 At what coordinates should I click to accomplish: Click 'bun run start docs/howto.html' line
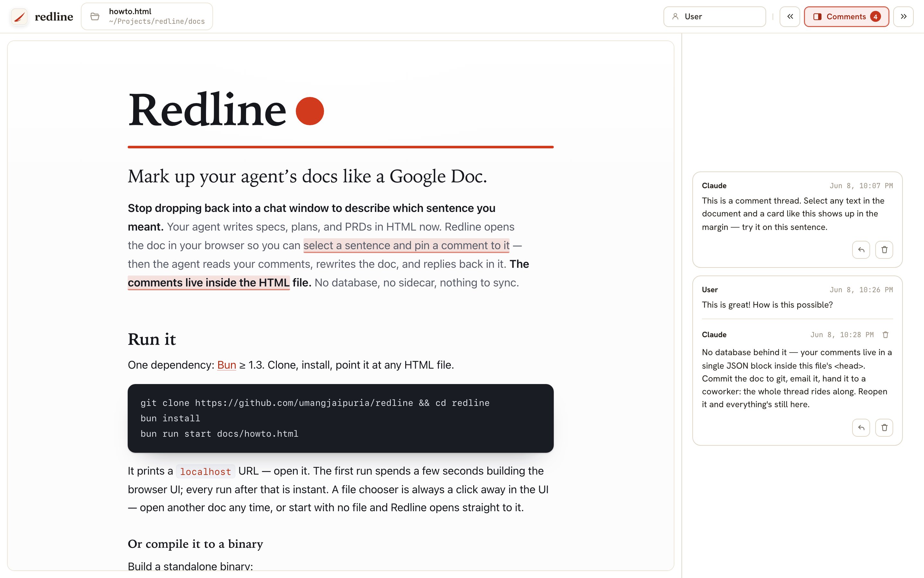[x=219, y=433]
